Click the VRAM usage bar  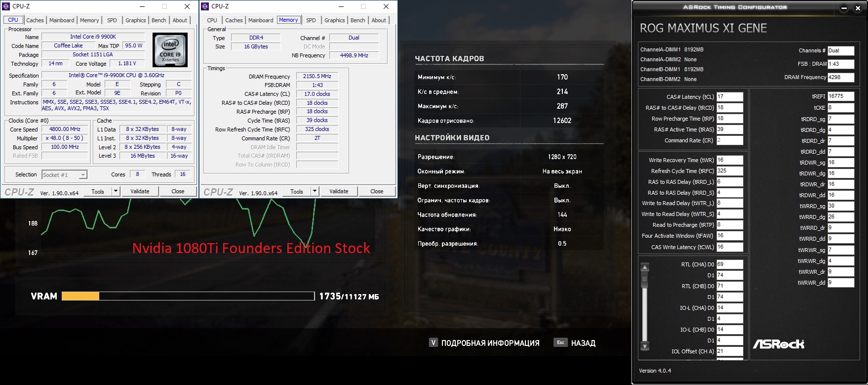coord(188,296)
